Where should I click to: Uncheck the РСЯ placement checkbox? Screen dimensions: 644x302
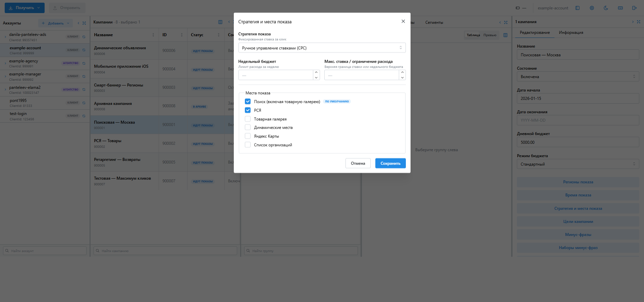click(248, 110)
